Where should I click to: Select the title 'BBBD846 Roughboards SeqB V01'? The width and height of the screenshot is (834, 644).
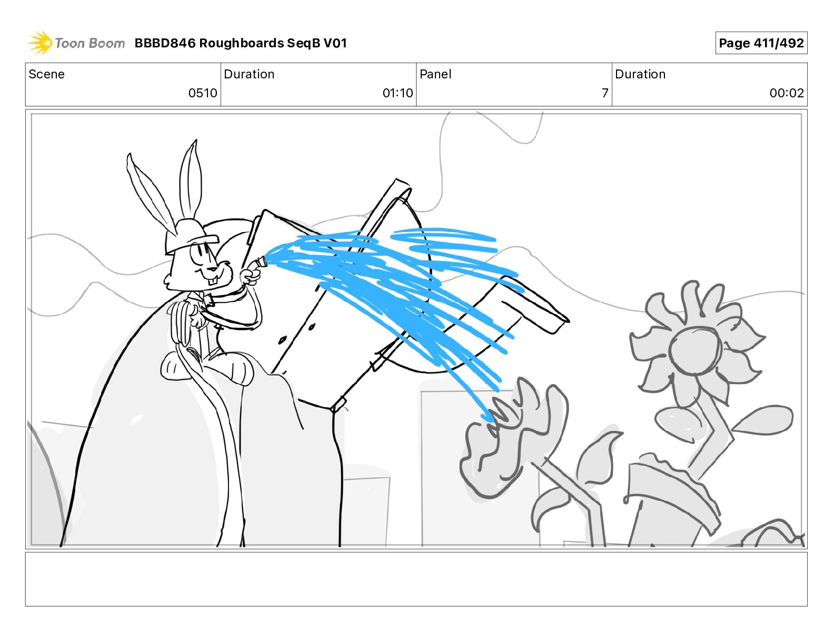[x=241, y=43]
